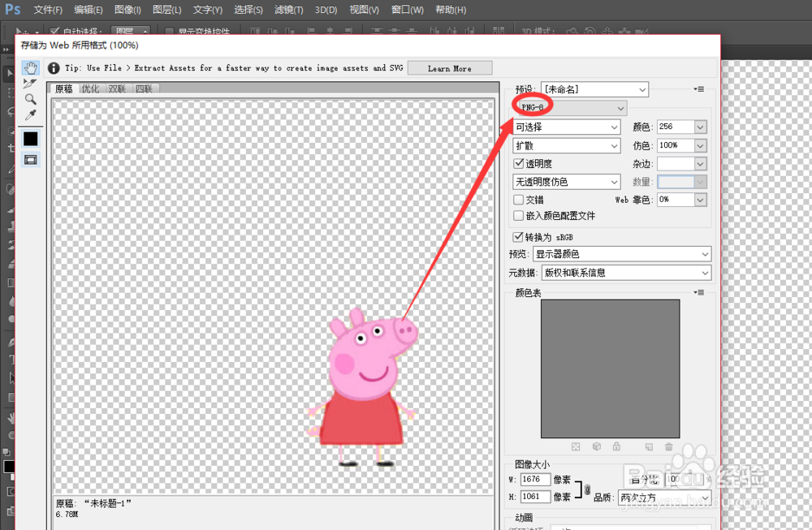Click the 仿色 100% value field

676,146
